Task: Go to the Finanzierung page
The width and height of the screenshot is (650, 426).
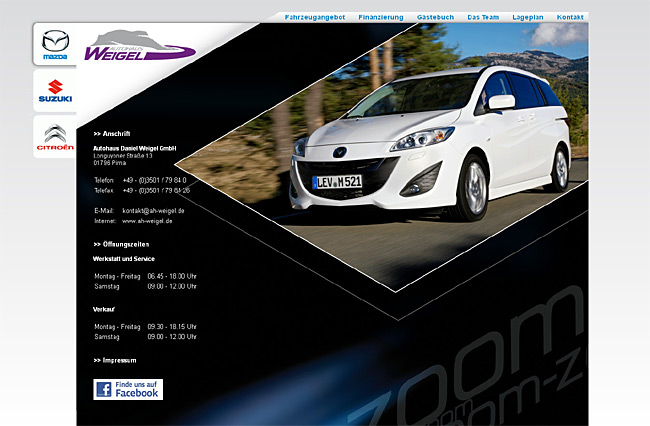Action: pyautogui.click(x=380, y=17)
